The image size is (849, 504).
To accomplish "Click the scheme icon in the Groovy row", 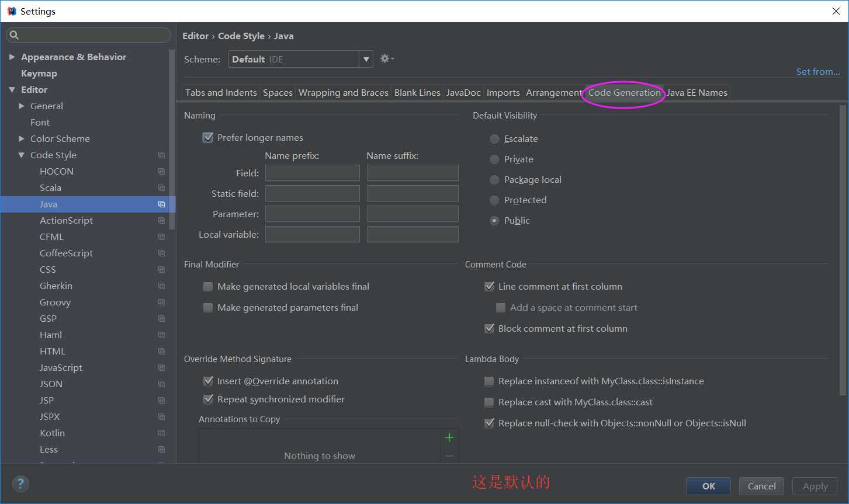I will [x=162, y=302].
